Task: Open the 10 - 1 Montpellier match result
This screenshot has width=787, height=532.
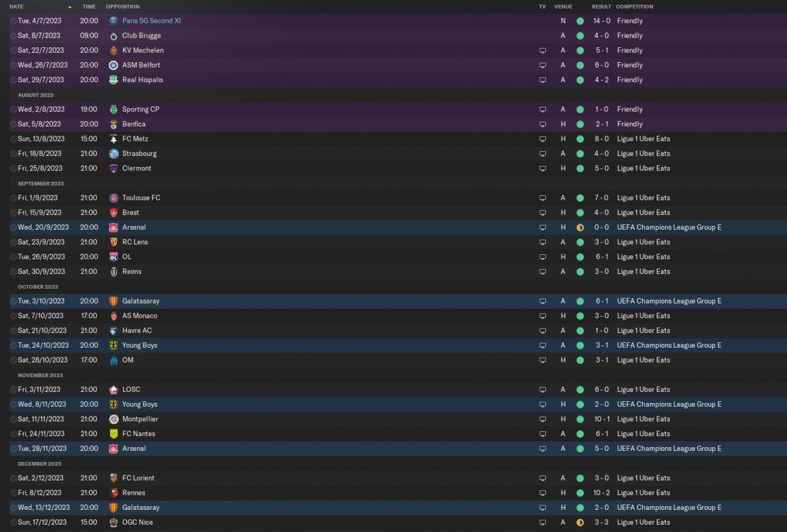Action: coord(601,419)
